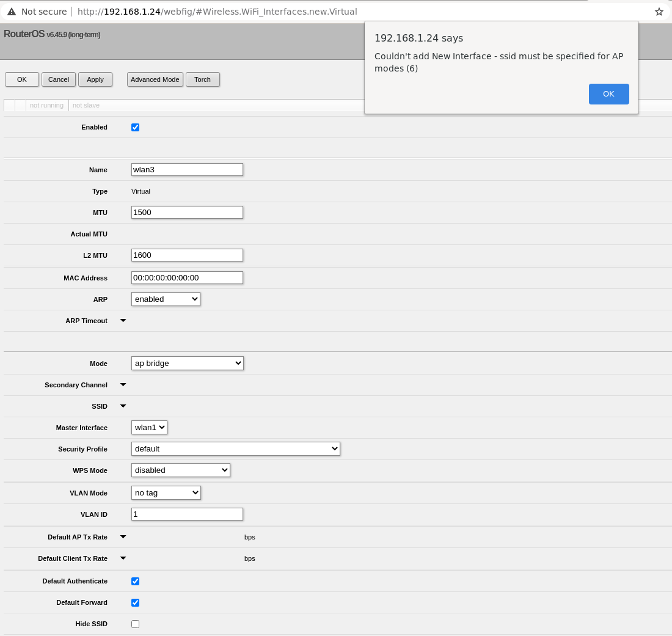Open the Master Interface dropdown
This screenshot has width=672, height=636.
(149, 427)
